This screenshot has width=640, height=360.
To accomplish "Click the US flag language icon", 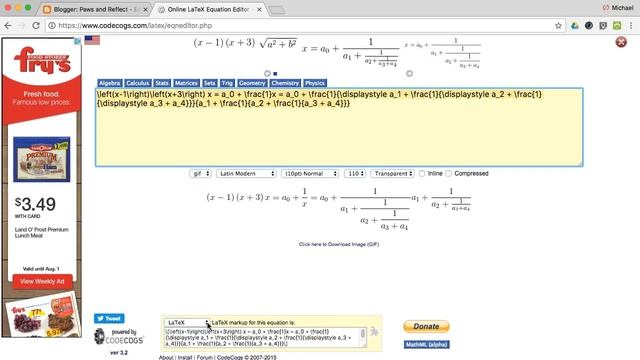I will tap(92, 40).
